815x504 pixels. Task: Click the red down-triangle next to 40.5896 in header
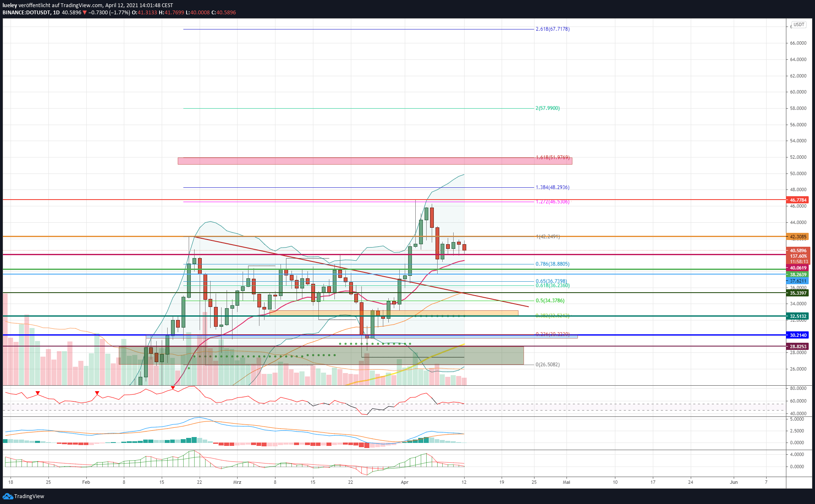[x=85, y=13]
